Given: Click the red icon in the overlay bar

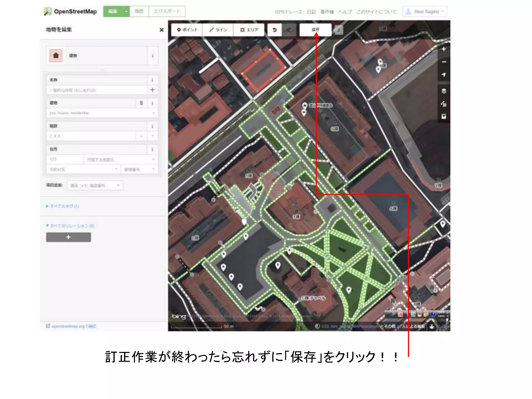Looking at the screenshot, I should point(401,315).
